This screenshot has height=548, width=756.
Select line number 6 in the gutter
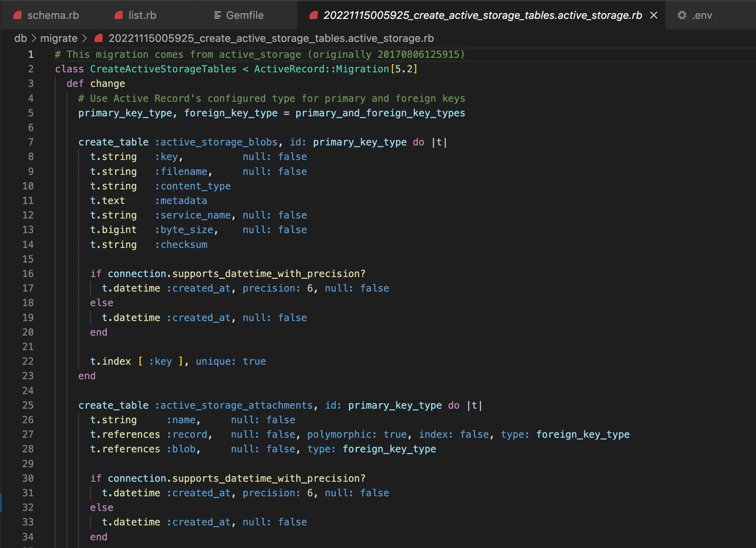31,128
